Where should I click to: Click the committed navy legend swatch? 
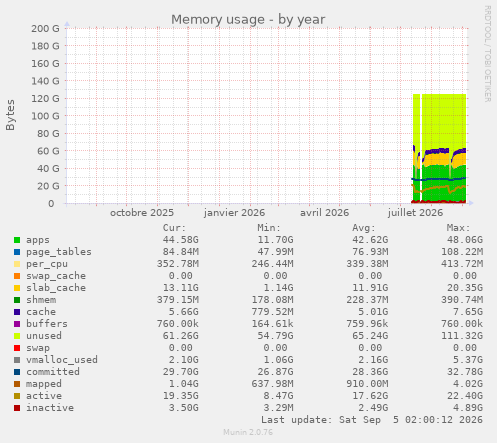(x=17, y=372)
